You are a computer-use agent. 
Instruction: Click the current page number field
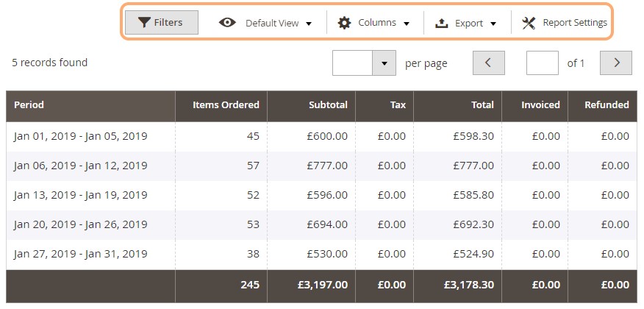(x=542, y=63)
